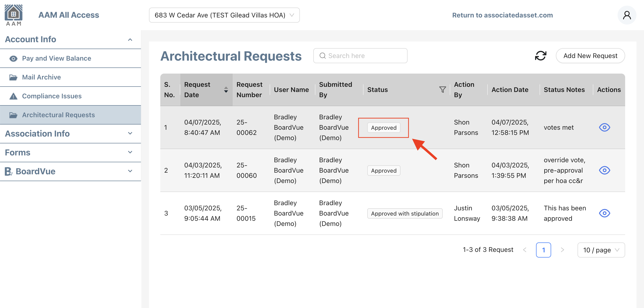The image size is (644, 308).
Task: Open the Status column filter
Action: click(442, 90)
